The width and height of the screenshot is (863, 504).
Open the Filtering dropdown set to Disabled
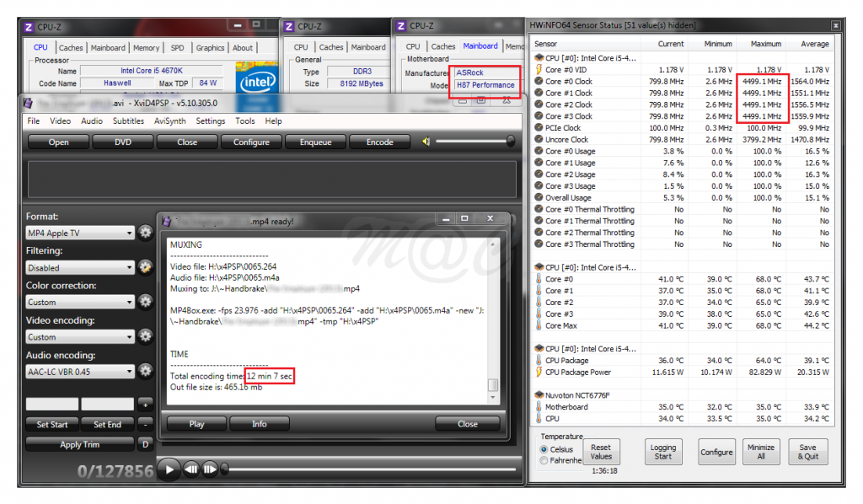click(80, 268)
